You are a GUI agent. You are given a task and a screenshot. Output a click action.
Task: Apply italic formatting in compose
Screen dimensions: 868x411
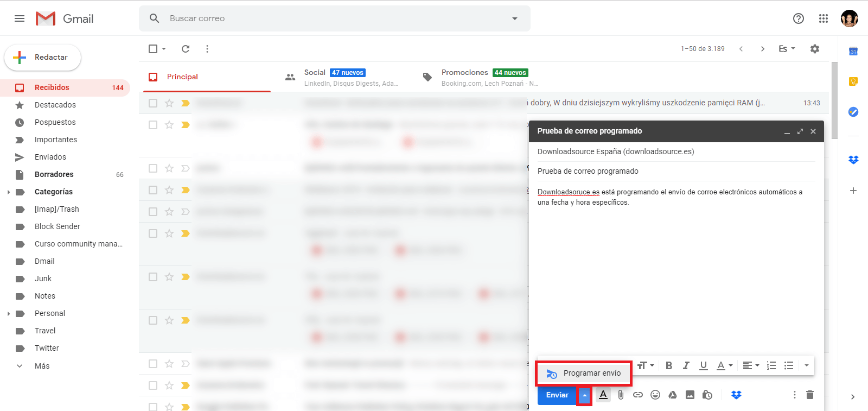tap(686, 365)
